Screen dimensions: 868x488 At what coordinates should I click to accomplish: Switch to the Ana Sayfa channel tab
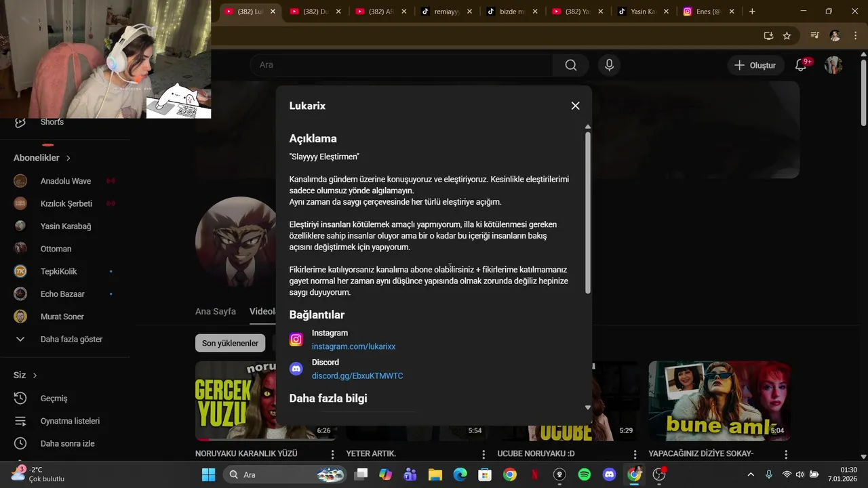[216, 312]
